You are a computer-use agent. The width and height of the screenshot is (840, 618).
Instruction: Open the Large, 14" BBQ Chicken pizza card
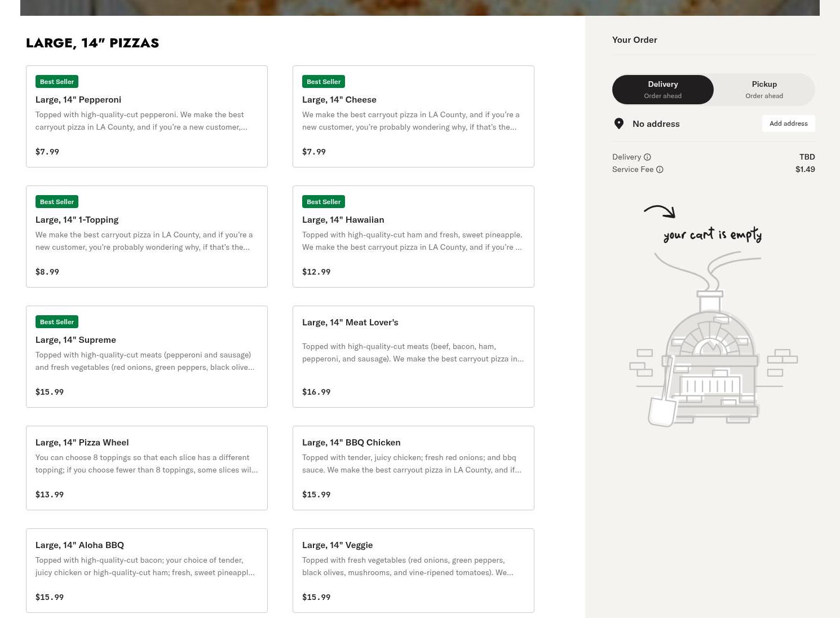pos(413,468)
